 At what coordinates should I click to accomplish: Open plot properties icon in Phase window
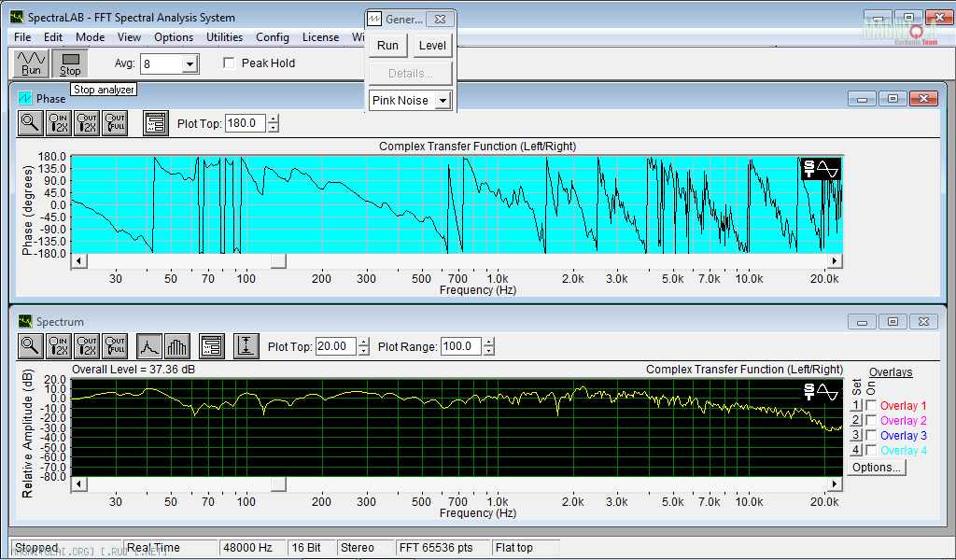pos(156,123)
